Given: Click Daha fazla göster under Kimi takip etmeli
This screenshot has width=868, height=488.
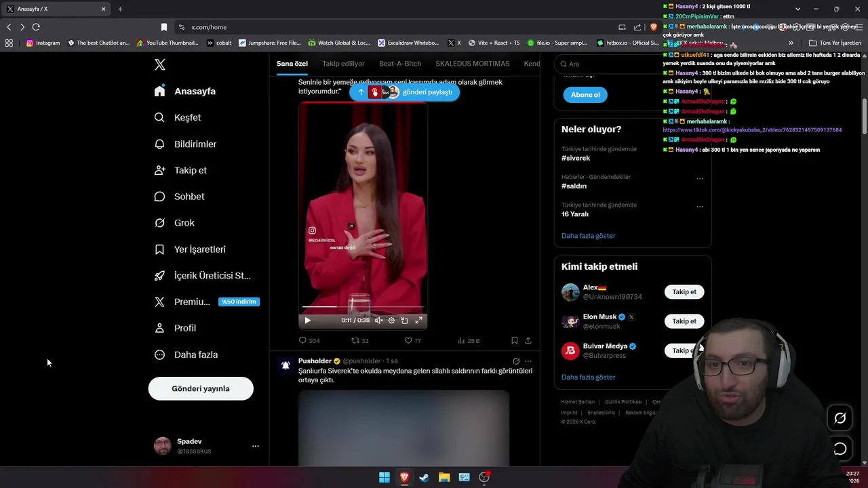Looking at the screenshot, I should [588, 377].
